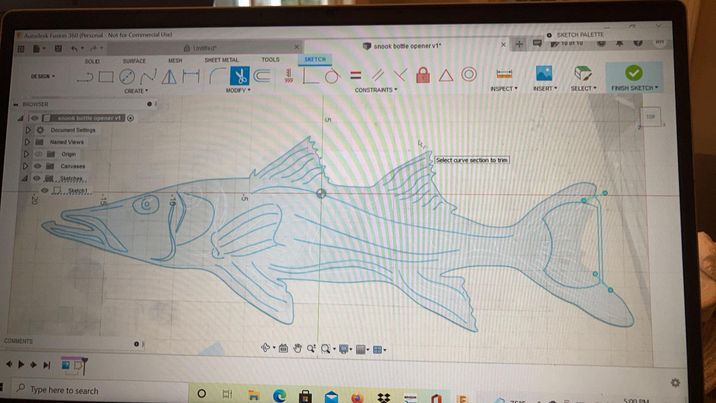The image size is (716, 403).
Task: Click the Finish Sketch button
Action: click(634, 76)
